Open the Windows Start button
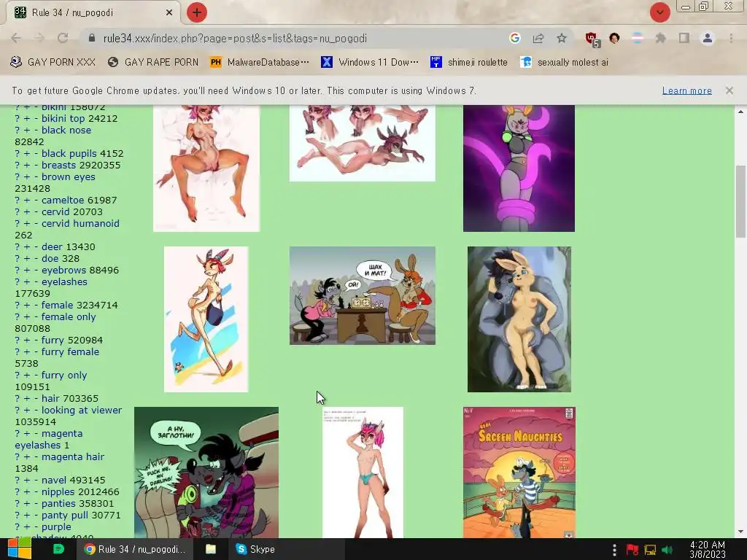747x560 pixels. click(x=19, y=549)
